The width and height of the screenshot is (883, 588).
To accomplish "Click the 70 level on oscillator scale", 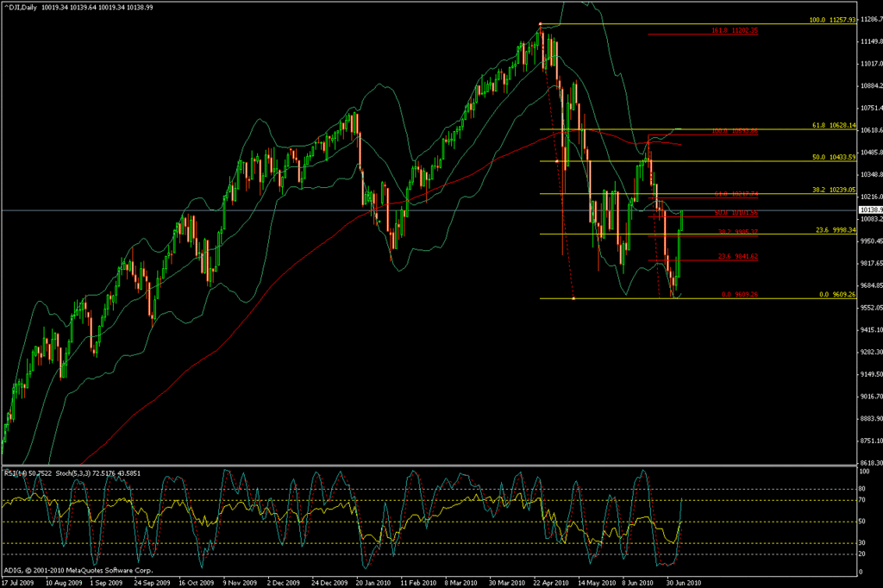I will 864,500.
